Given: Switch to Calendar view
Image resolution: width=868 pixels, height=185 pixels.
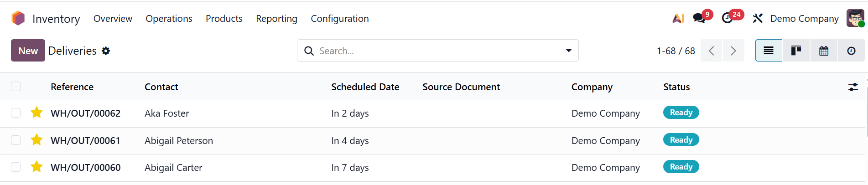Looking at the screenshot, I should pyautogui.click(x=824, y=51).
